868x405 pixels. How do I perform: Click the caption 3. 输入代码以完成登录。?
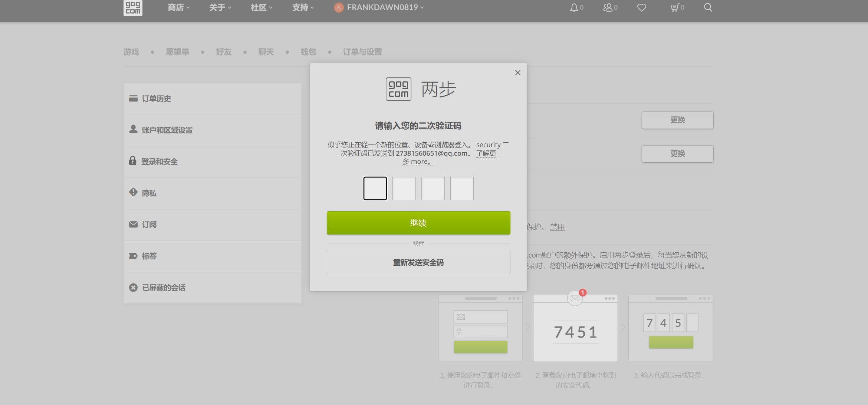click(x=670, y=375)
